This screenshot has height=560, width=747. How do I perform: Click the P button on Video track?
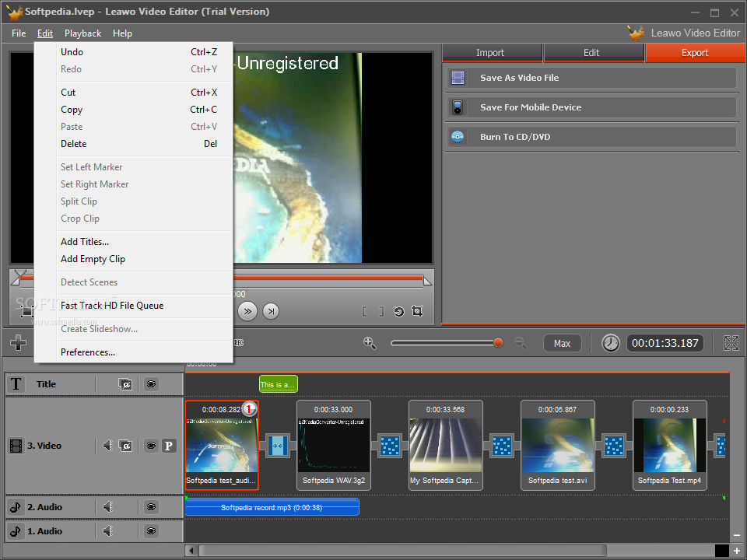pos(169,446)
